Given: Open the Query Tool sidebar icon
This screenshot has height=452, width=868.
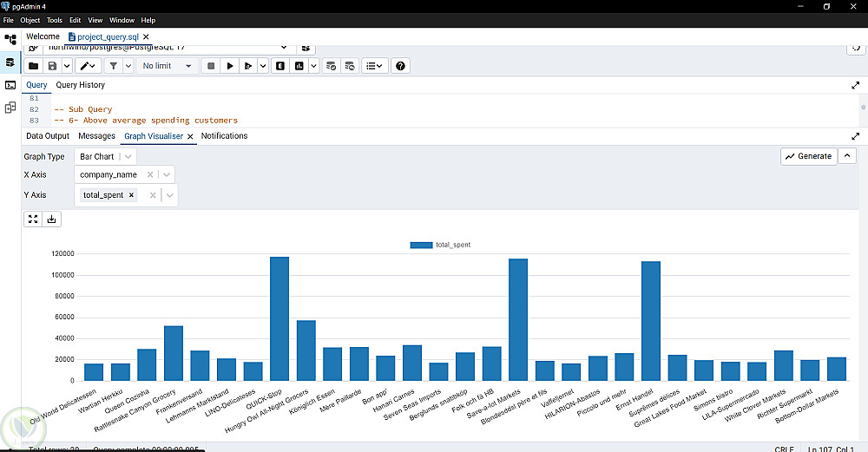Looking at the screenshot, I should pos(10,62).
